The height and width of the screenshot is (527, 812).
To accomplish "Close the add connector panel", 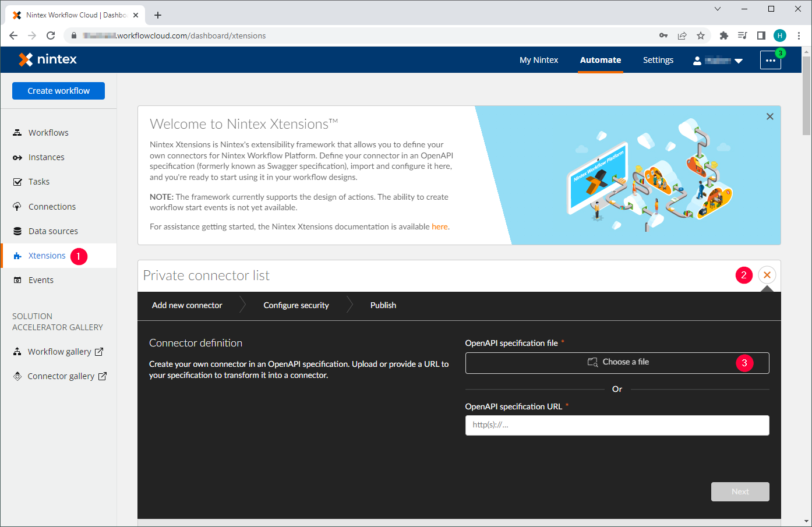I will click(x=767, y=275).
